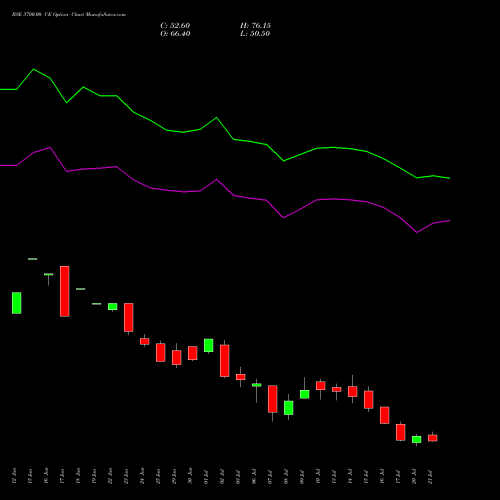This screenshot has width=500, height=500.
Task: Click the low value L: 50.50
Action: (255, 34)
